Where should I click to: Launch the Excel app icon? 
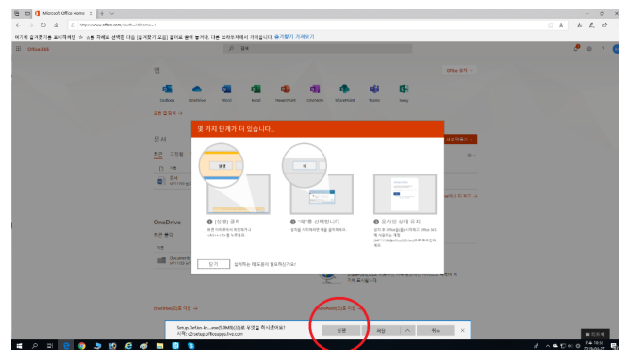tap(256, 90)
